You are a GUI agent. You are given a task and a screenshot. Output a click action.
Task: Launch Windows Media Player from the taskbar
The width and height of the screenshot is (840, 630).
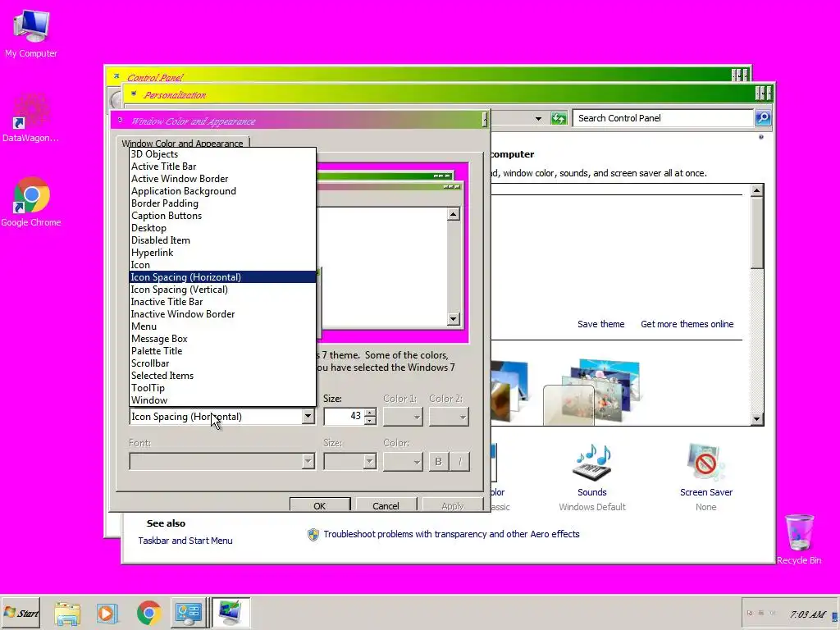107,613
